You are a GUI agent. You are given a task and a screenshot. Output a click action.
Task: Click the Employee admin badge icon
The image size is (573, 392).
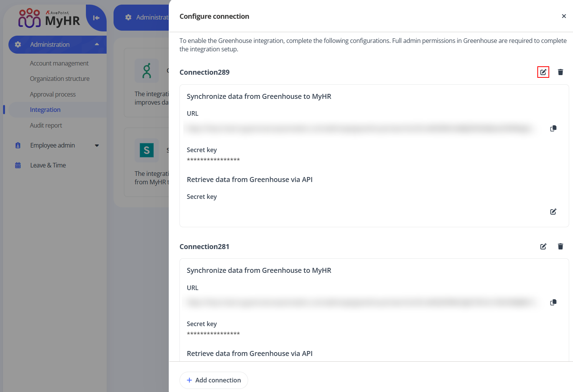[x=18, y=145]
